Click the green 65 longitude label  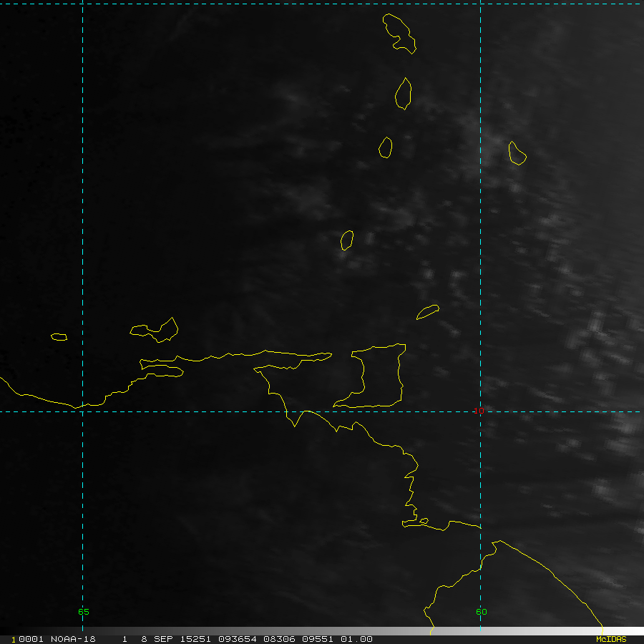pos(84,612)
